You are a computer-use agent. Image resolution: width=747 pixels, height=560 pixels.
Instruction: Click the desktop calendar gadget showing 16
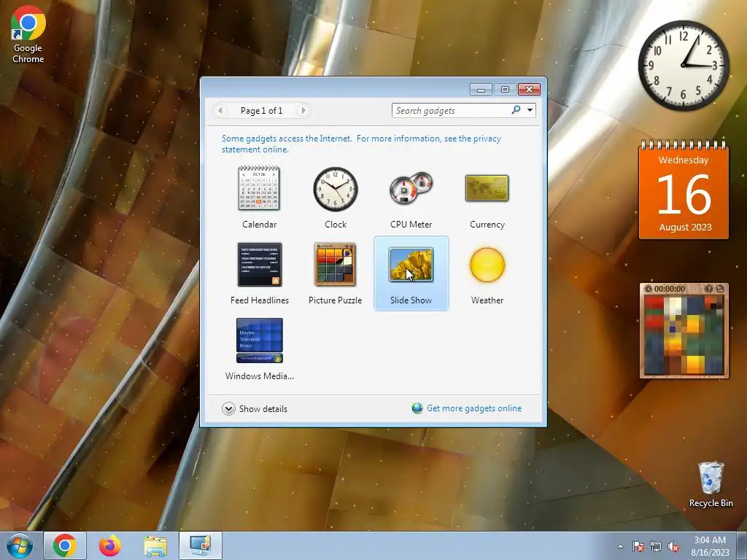pyautogui.click(x=684, y=190)
